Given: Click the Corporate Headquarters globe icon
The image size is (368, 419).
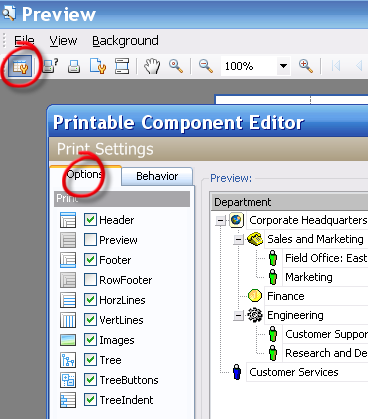Looking at the screenshot, I should (x=236, y=220).
